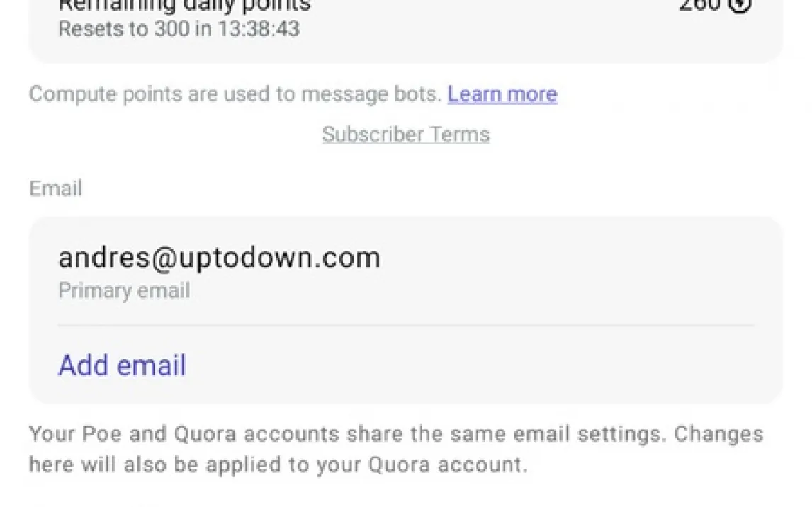Viewport: 812px width, 507px height.
Task: Click the Email section heading
Action: point(55,188)
